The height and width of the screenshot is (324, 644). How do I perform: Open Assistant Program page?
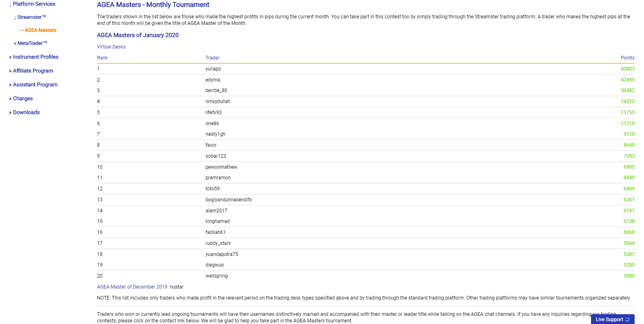(x=35, y=85)
